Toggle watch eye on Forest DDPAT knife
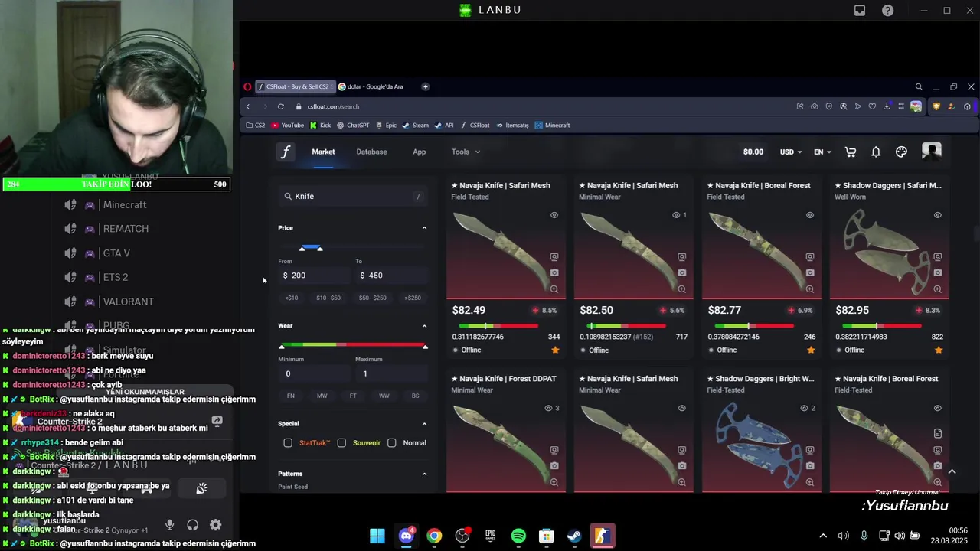980x551 pixels. pyautogui.click(x=548, y=408)
